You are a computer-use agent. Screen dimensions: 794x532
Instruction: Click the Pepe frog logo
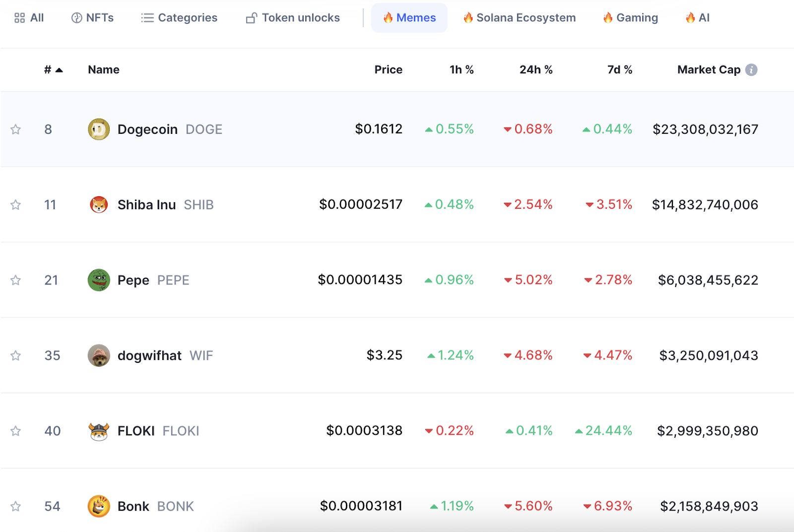[x=99, y=280]
